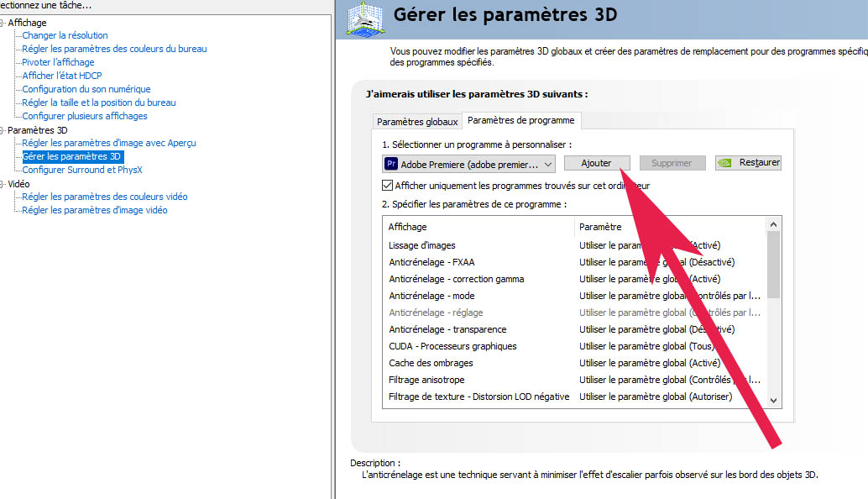The height and width of the screenshot is (499, 868).
Task: Select the Anticrénelage - mode row
Action: [x=574, y=296]
